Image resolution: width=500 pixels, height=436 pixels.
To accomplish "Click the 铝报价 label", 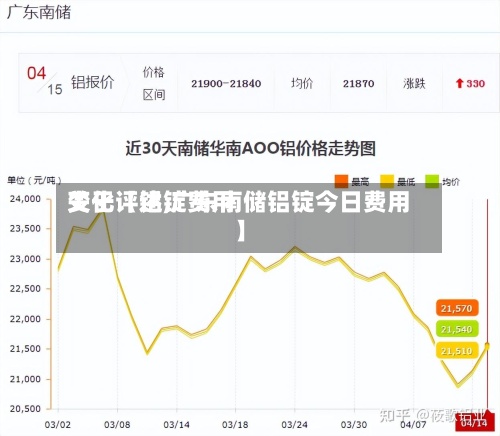I will point(92,82).
